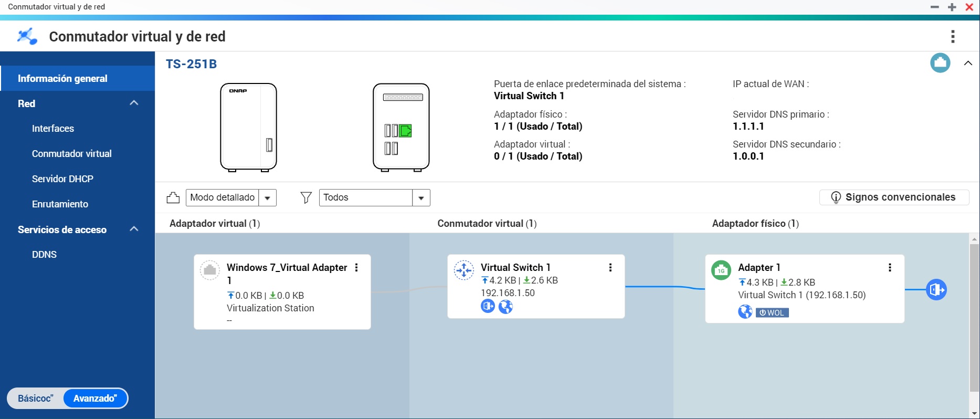Click the Virtual Switch 1 node icon
This screenshot has width=980, height=419.
tap(464, 270)
